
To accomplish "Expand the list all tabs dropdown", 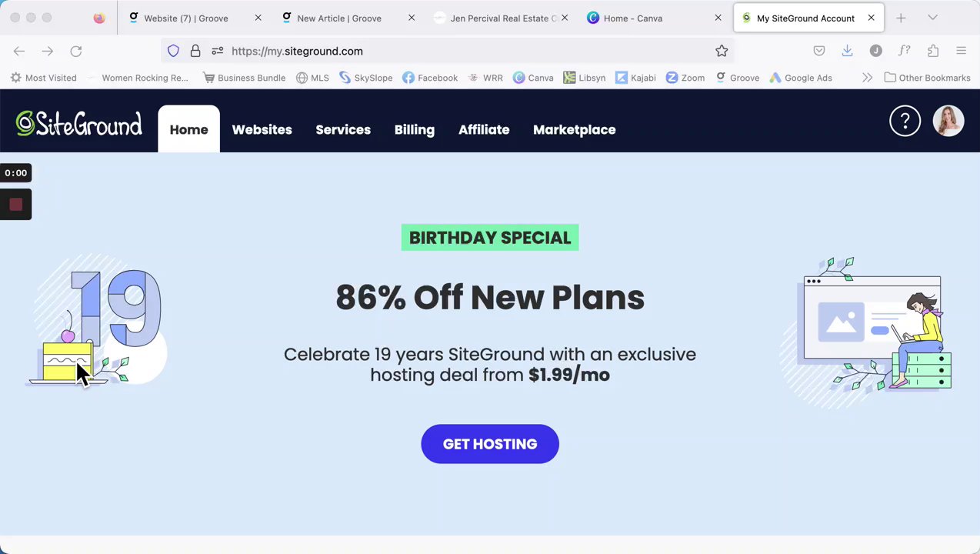I will 932,18.
